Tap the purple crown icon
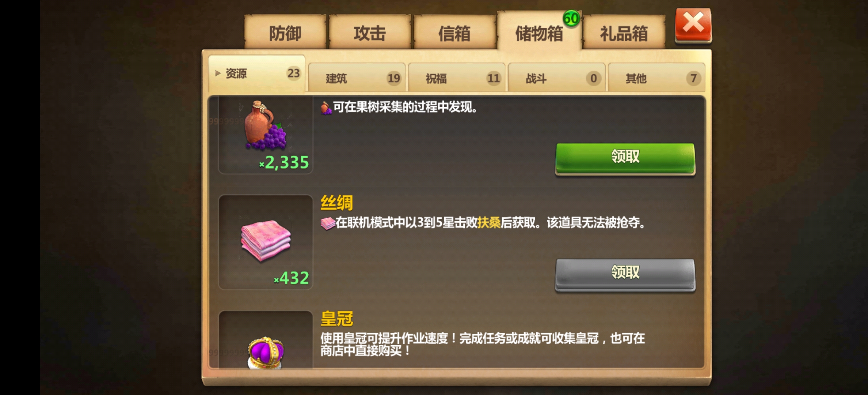The height and width of the screenshot is (395, 868). pos(266,352)
